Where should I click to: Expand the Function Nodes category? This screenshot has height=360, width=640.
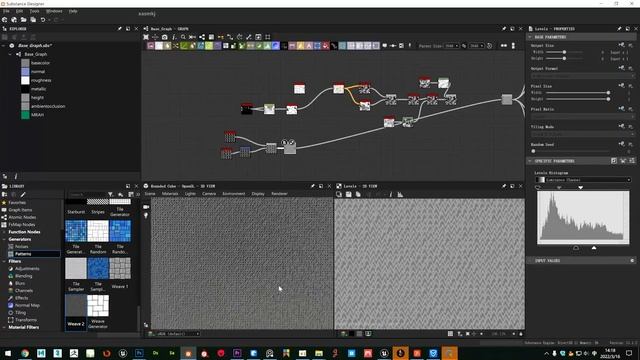point(4,232)
